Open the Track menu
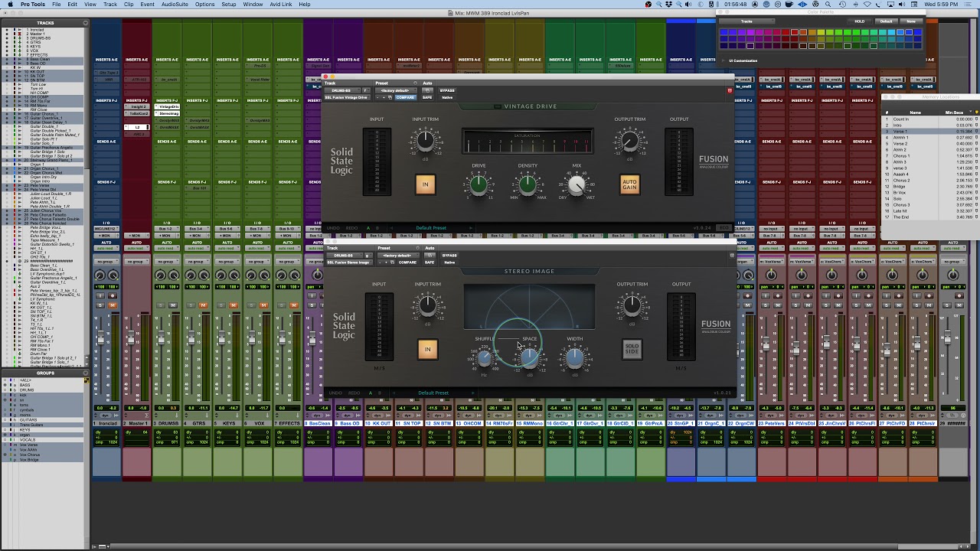 (x=110, y=5)
